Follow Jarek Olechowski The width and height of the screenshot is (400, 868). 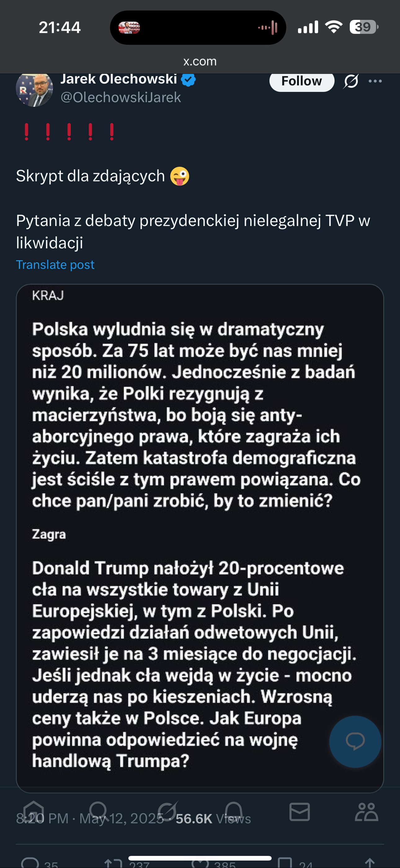(301, 81)
